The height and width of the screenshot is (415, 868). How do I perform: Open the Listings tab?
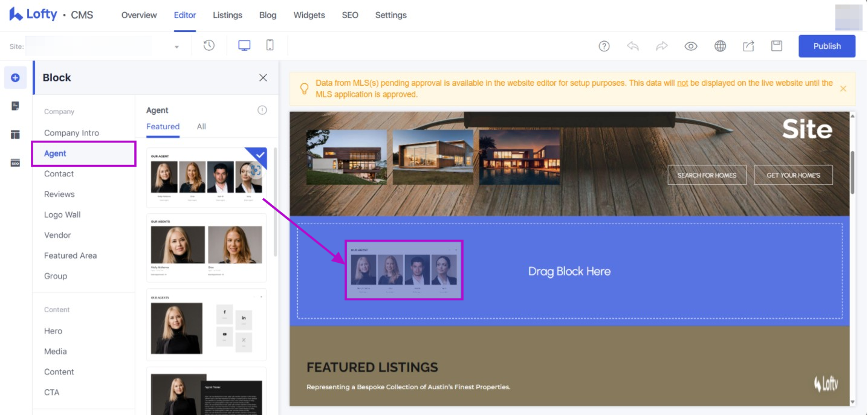(227, 15)
